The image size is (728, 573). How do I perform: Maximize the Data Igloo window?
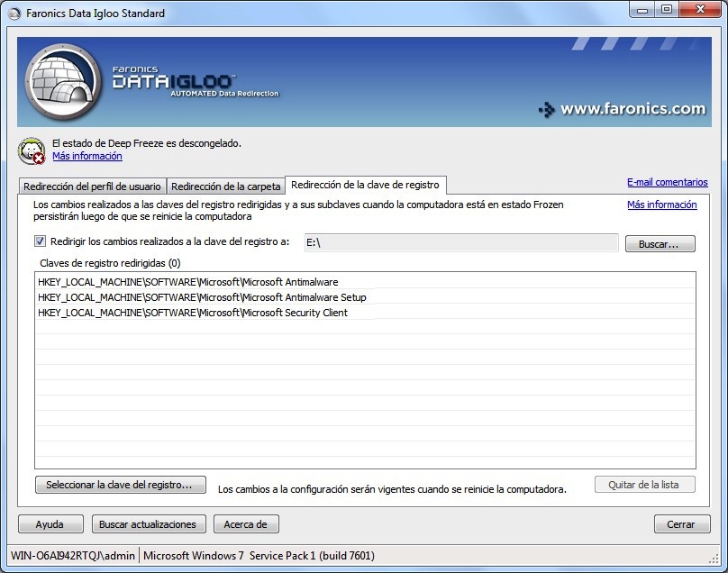pos(667,10)
